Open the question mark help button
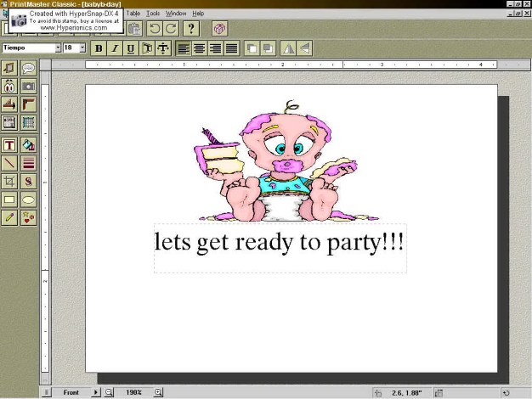532x399 pixels. tap(191, 29)
